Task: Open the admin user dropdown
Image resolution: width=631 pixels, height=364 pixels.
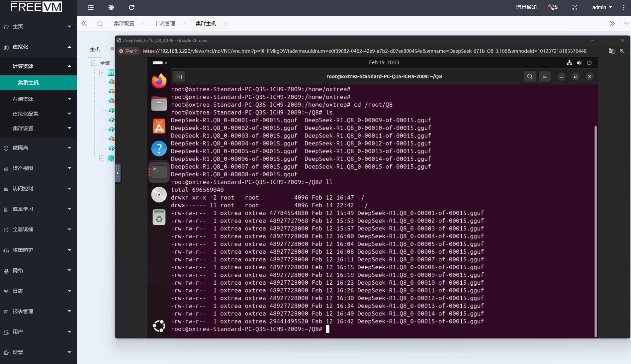Action: [x=602, y=7]
